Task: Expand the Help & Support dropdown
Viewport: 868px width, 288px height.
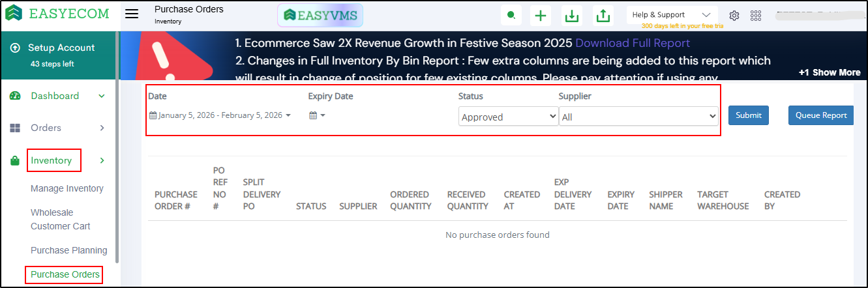Action: pos(671,14)
